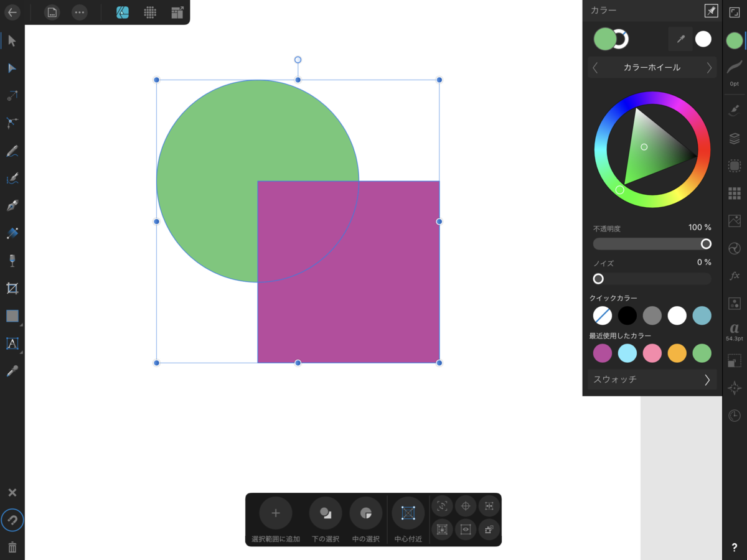Open the Transform studio icon
The height and width of the screenshot is (560, 747).
click(x=735, y=360)
